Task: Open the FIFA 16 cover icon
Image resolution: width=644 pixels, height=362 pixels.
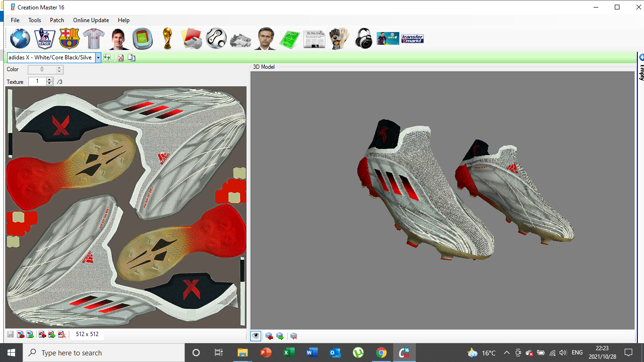Action: click(x=388, y=39)
